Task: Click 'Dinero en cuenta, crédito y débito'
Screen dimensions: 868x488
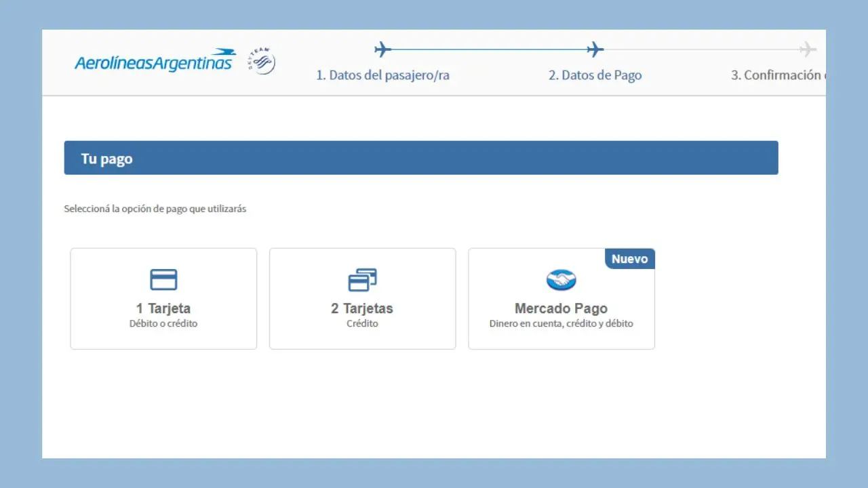Action: click(x=561, y=324)
